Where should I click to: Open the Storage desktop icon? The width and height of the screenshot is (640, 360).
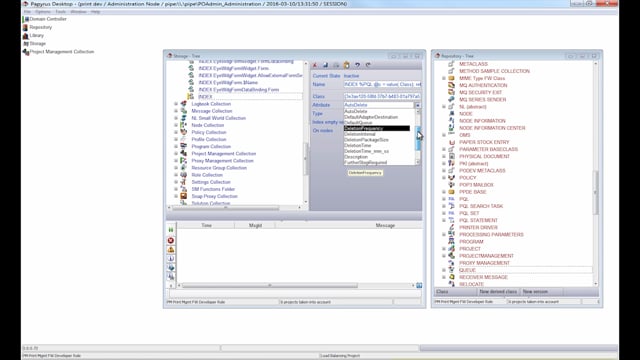coord(34,44)
